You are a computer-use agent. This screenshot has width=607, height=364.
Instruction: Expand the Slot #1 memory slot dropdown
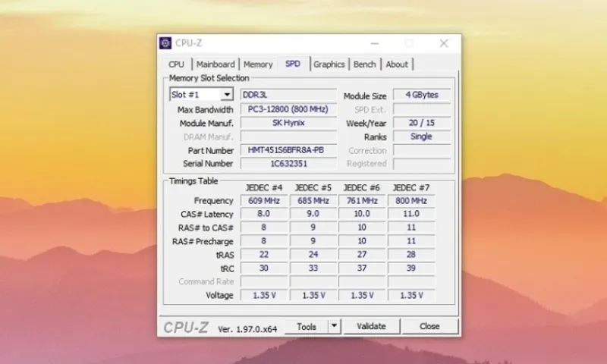click(x=227, y=94)
